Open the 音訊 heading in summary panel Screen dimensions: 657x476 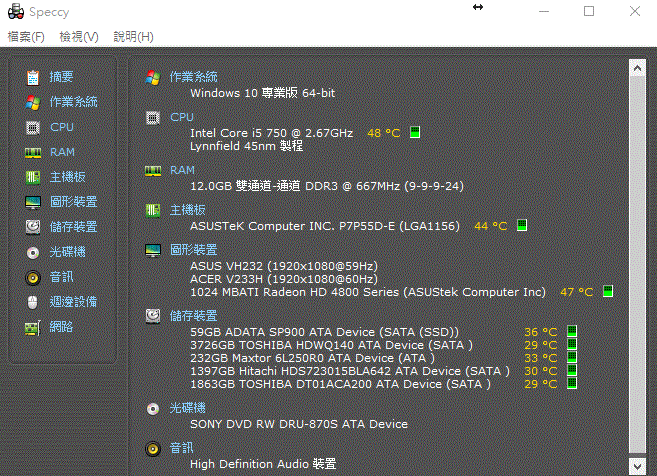(x=181, y=448)
